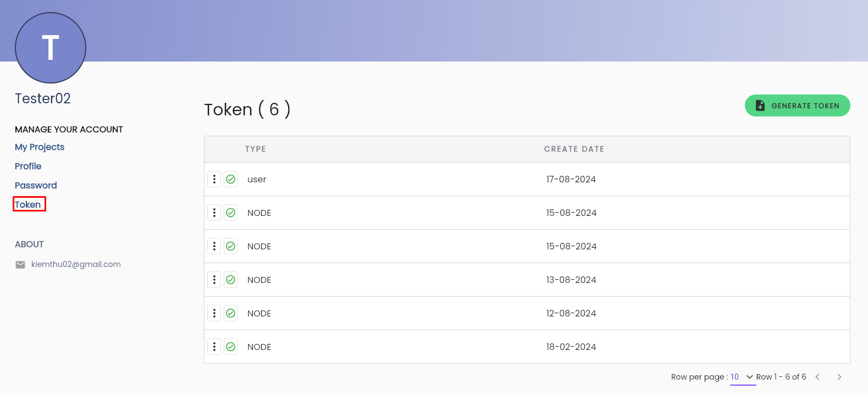Open three-dot menu for NODE token dated 18-02-2024
Viewport: 868px width, 395px height.
click(214, 347)
